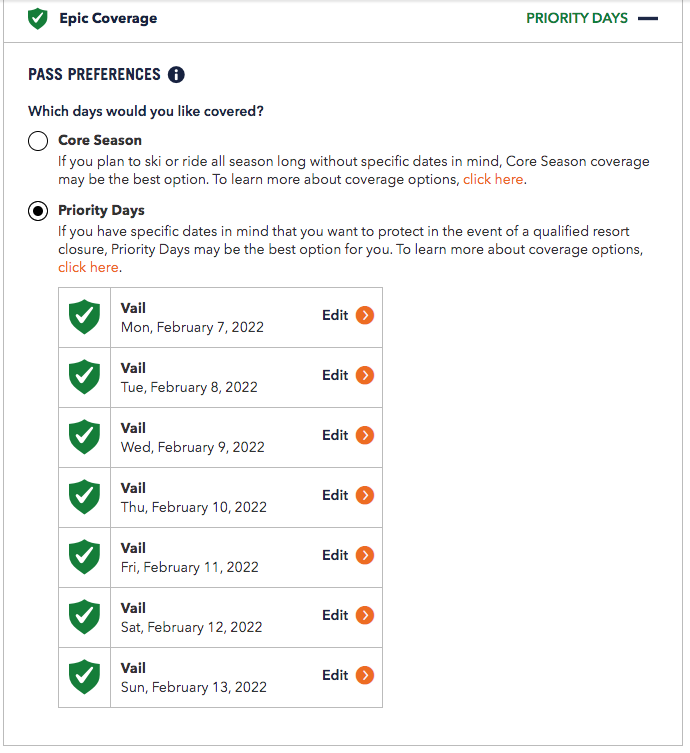
Task: Open 'click here' link under Core Season
Action: point(493,180)
